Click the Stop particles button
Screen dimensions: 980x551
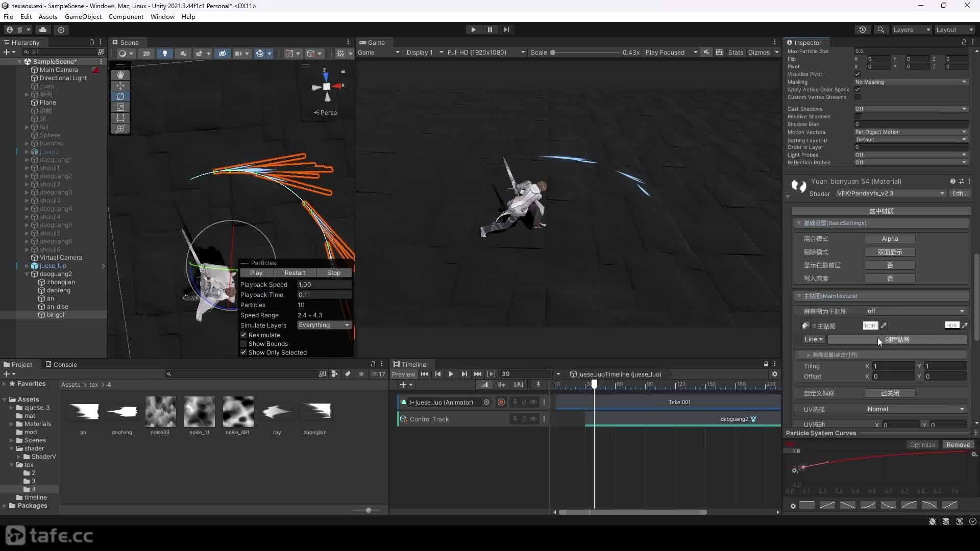click(x=334, y=273)
